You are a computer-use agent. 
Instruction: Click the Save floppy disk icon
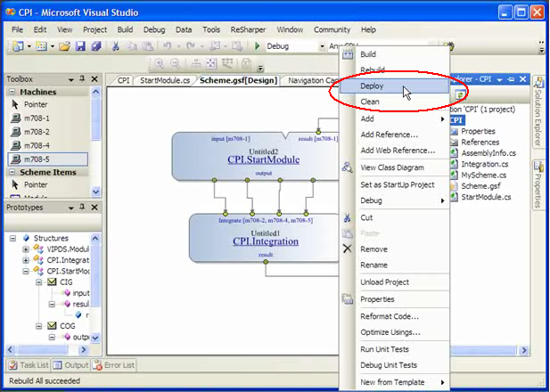point(80,46)
